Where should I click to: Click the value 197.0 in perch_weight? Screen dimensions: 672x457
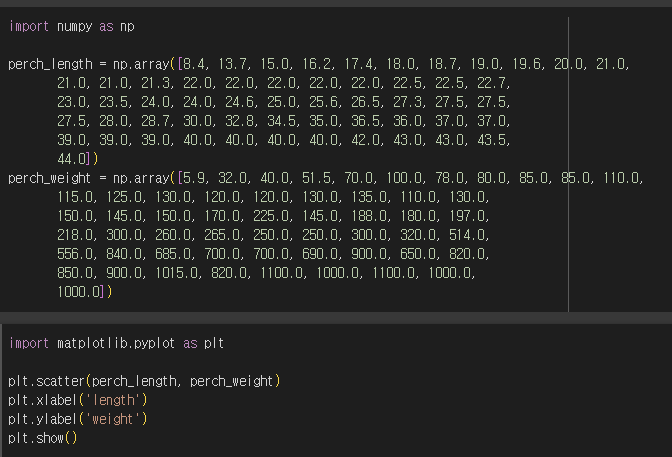pyautogui.click(x=467, y=216)
